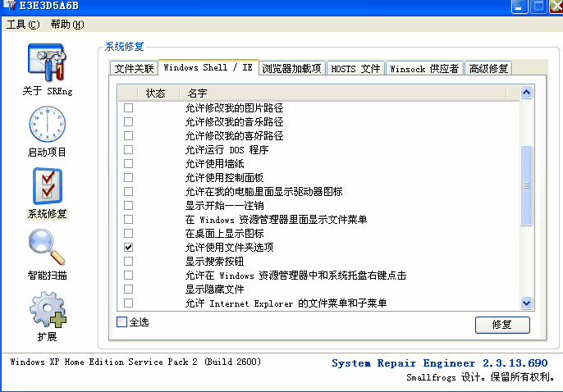Check 允许在 Windows 资源管理器中和系统托盘右键点击 checkbox
Screen dimensions: 563x392
point(128,275)
